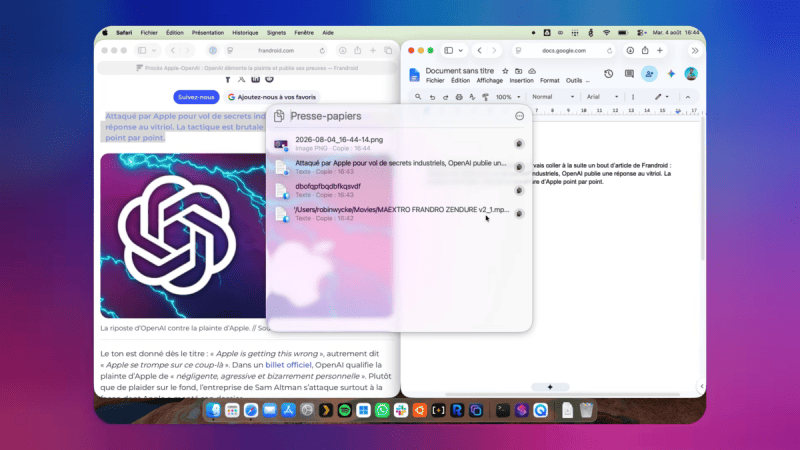
Task: Click the Docs explore button at page bottom
Action: [x=550, y=387]
